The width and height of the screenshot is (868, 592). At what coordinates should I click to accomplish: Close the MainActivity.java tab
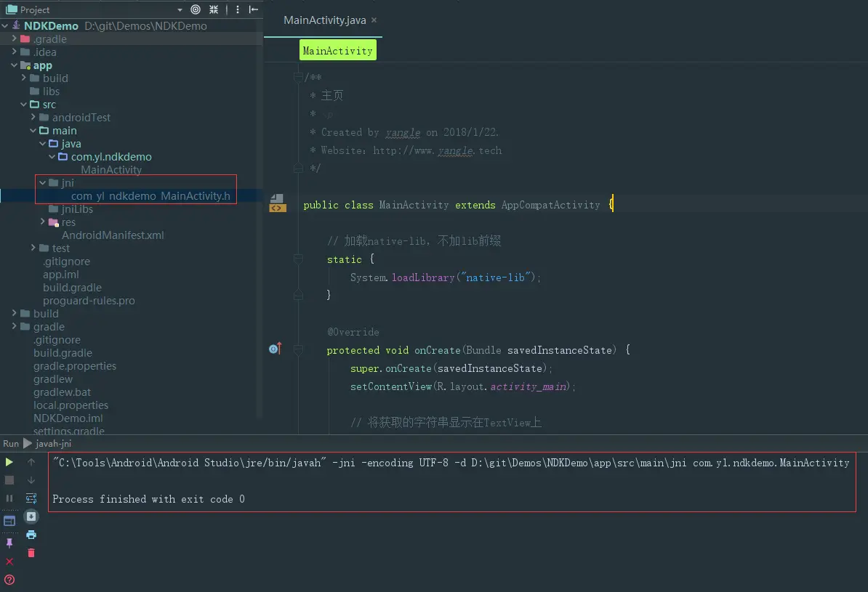374,20
